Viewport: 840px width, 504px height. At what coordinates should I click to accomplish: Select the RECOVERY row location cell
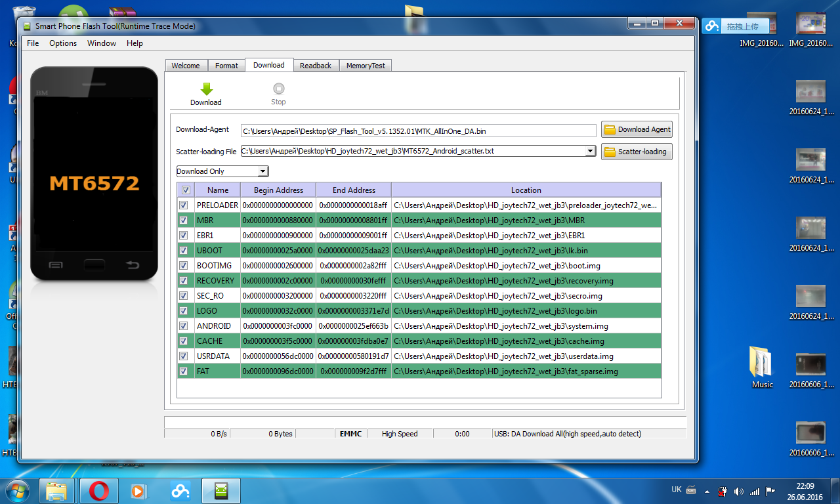coord(526,281)
